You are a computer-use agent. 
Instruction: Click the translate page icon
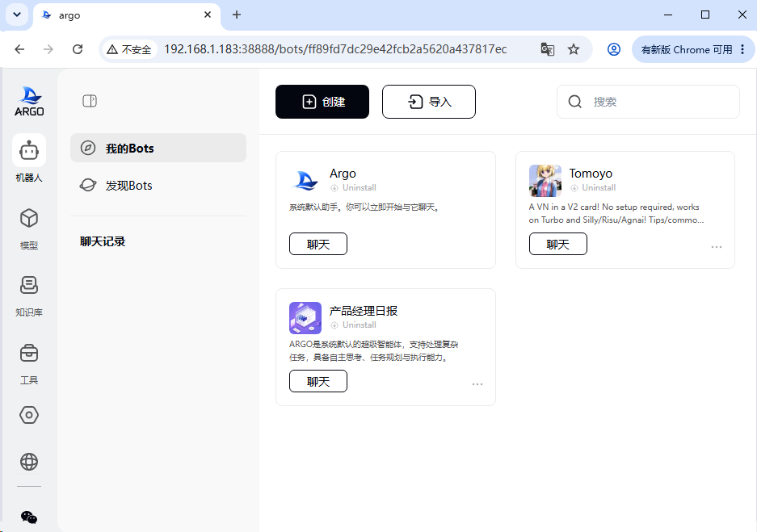point(548,49)
